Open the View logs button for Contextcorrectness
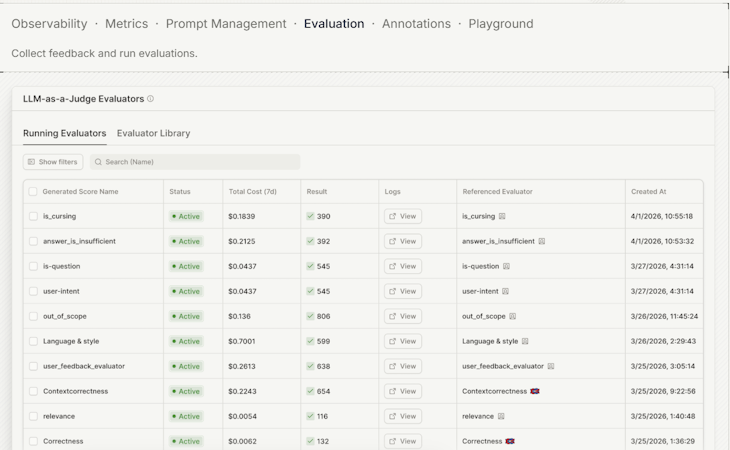This screenshot has width=730, height=450. (x=403, y=391)
